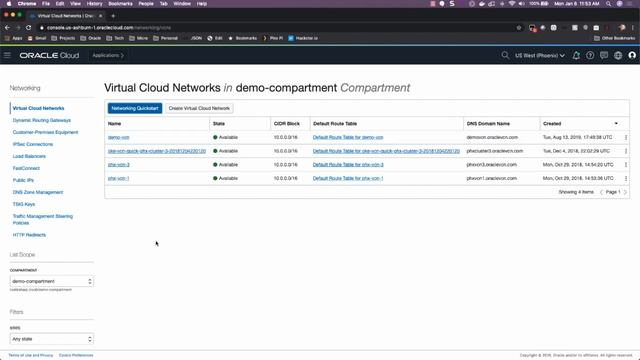640x360 pixels.
Task: Open oke-vcn-quick-phx-cluster-3 network link
Action: pyautogui.click(x=157, y=151)
